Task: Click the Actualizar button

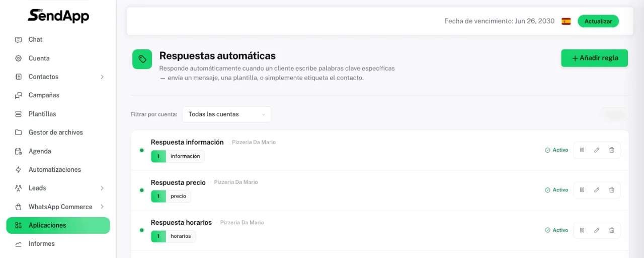Action: point(598,21)
